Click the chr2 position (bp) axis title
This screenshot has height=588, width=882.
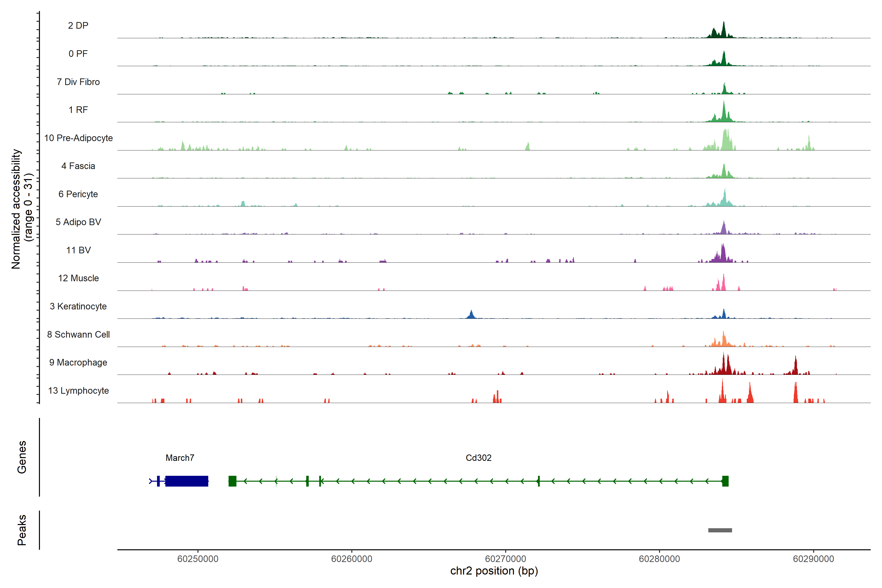(494, 571)
